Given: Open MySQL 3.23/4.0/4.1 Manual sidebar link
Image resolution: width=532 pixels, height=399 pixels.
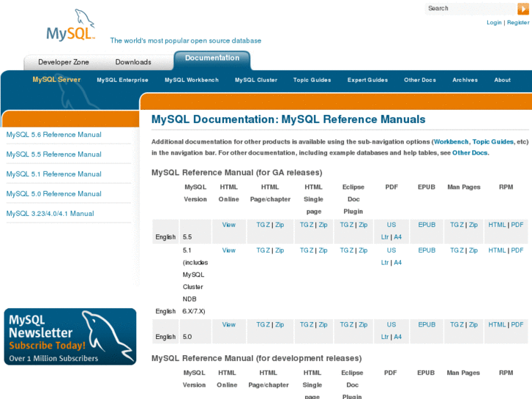Looking at the screenshot, I should coord(50,214).
